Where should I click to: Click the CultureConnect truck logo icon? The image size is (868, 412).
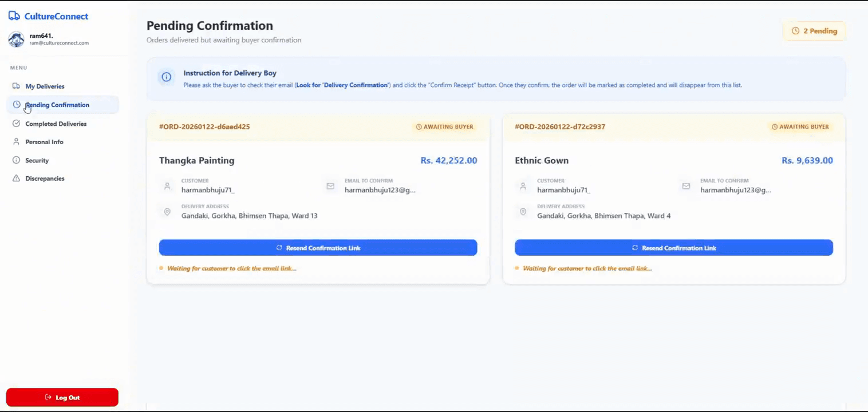[14, 16]
